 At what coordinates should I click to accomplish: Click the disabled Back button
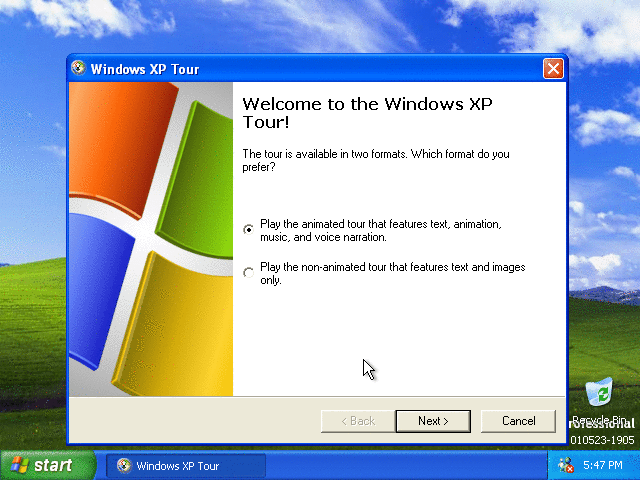(358, 421)
